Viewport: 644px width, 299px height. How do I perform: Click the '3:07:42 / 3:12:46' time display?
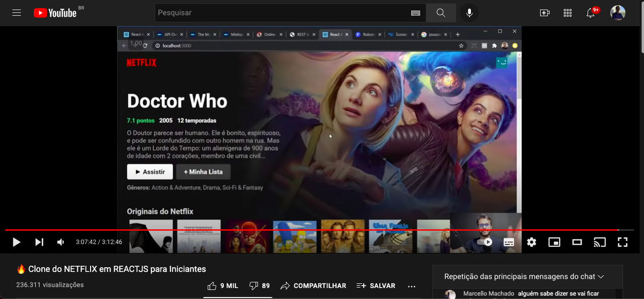(x=99, y=242)
